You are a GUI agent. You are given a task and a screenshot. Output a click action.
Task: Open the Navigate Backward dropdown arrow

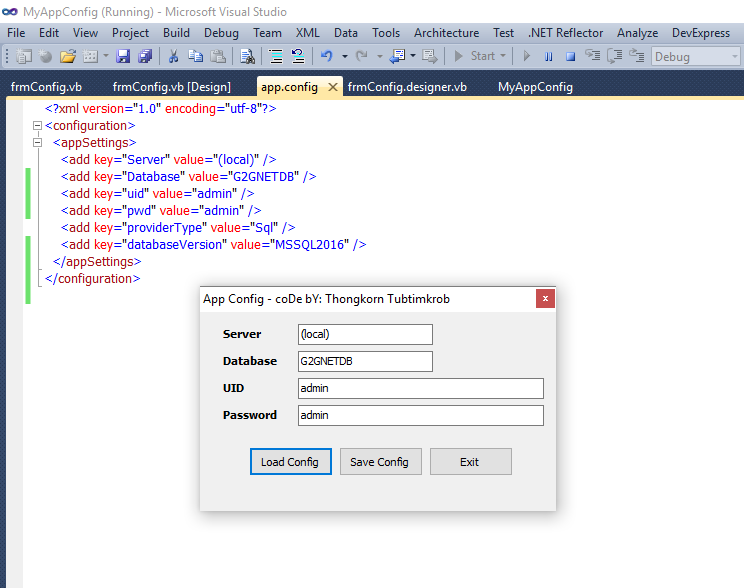413,56
